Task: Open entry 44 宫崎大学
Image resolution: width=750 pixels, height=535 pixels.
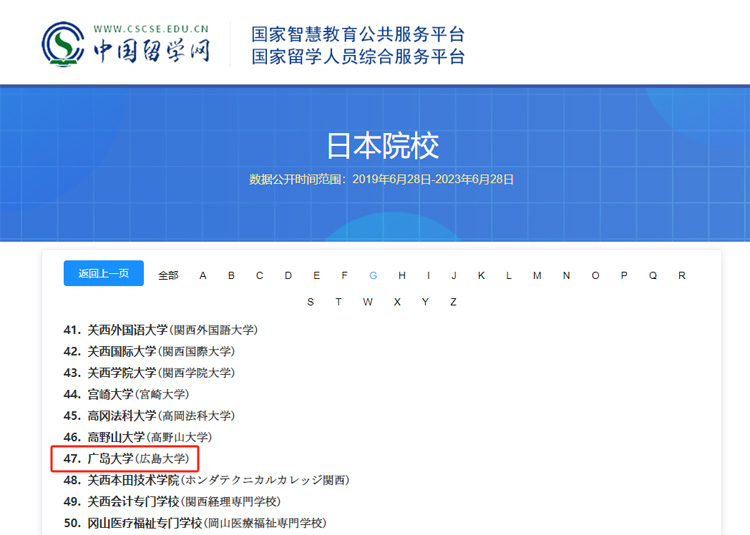Action: [126, 394]
